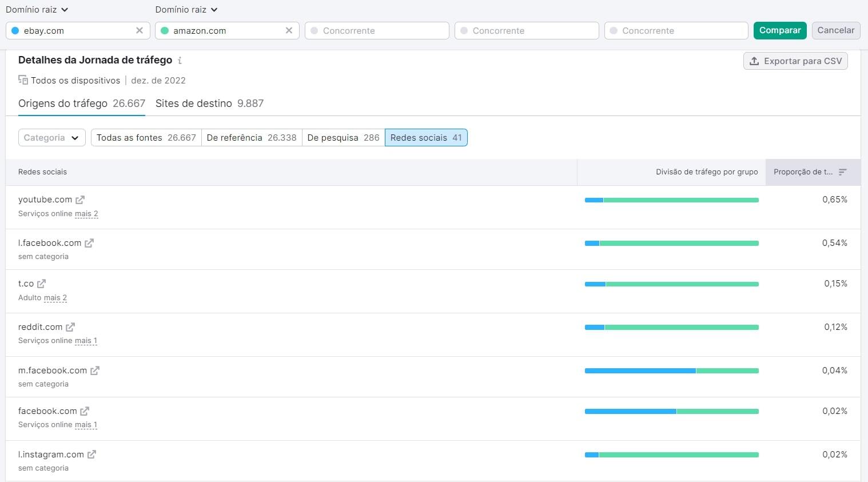Click the first empty Concorrente input field
Screen dimensions: 868x482
(376, 30)
